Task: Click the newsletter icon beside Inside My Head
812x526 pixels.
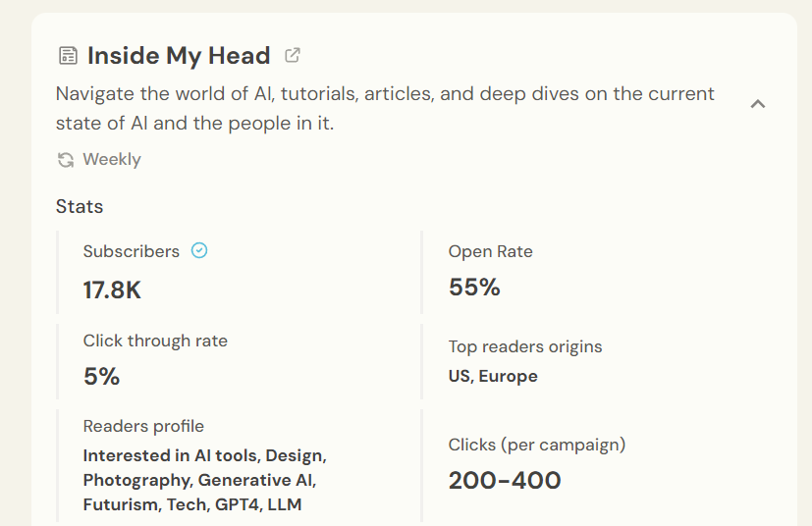Action: (68, 56)
